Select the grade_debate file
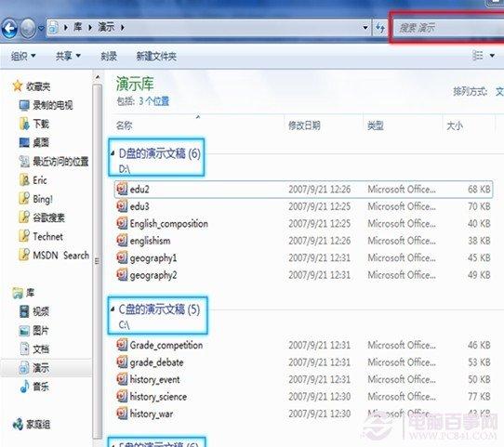Image resolution: width=504 pixels, height=447 pixels. (x=150, y=362)
